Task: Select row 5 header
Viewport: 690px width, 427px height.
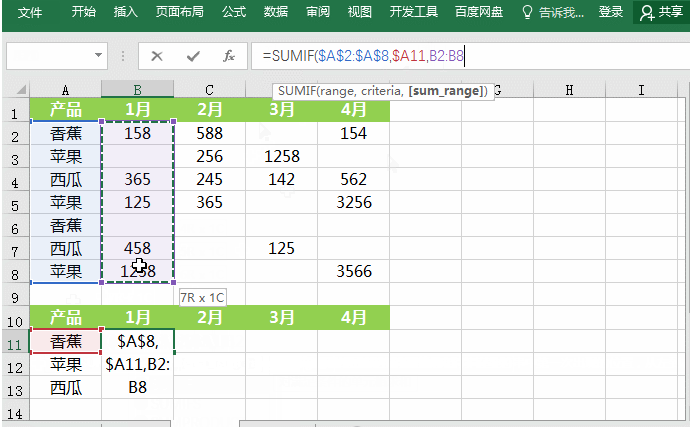Action: pos(15,202)
